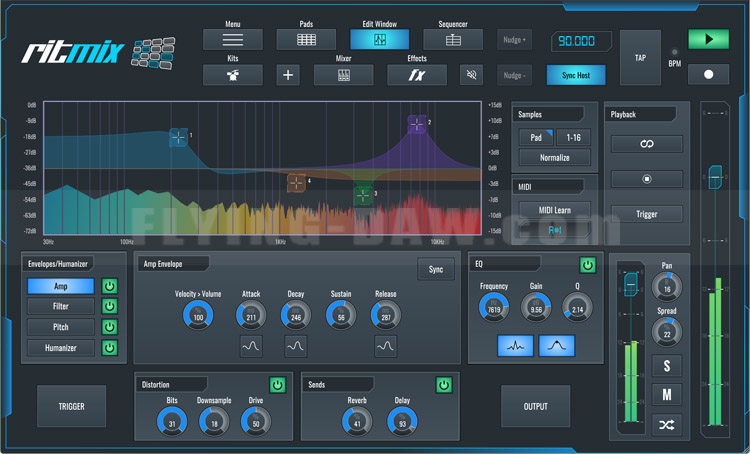Click the Spread knob
Screen dimensions: 750x454
pyautogui.click(x=667, y=332)
